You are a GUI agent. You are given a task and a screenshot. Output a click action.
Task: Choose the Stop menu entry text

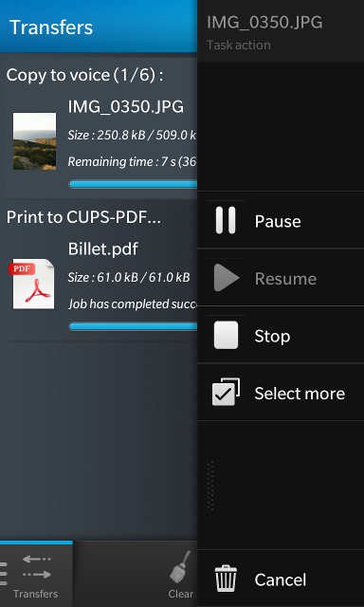(272, 336)
